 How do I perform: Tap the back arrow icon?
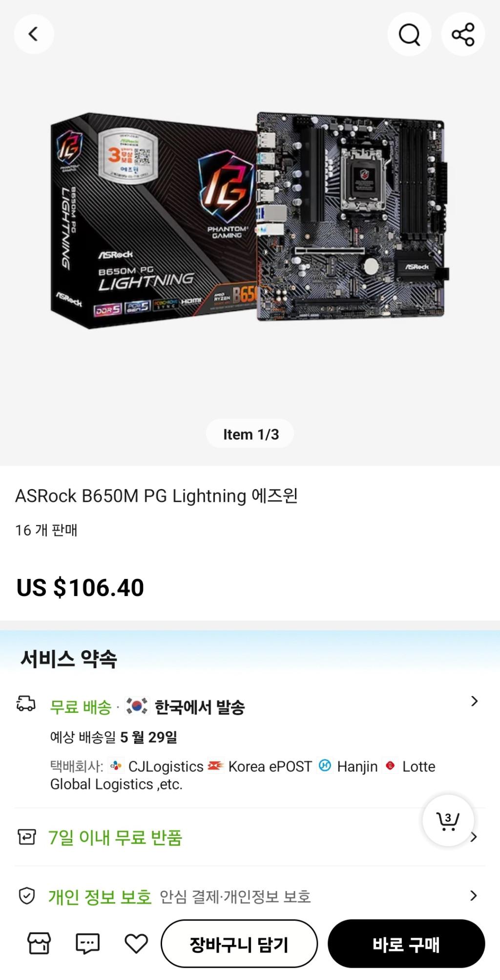[34, 34]
